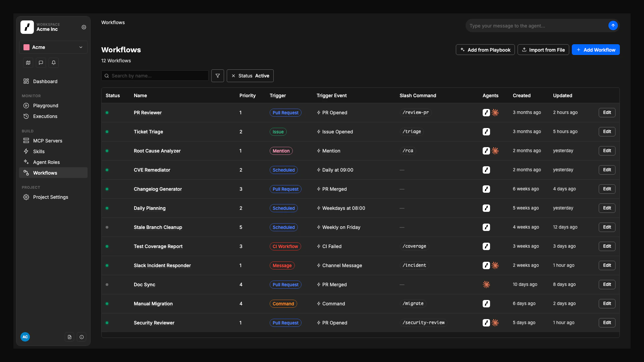The height and width of the screenshot is (362, 644).
Task: Open MCP Servers in sidebar
Action: coord(53,141)
